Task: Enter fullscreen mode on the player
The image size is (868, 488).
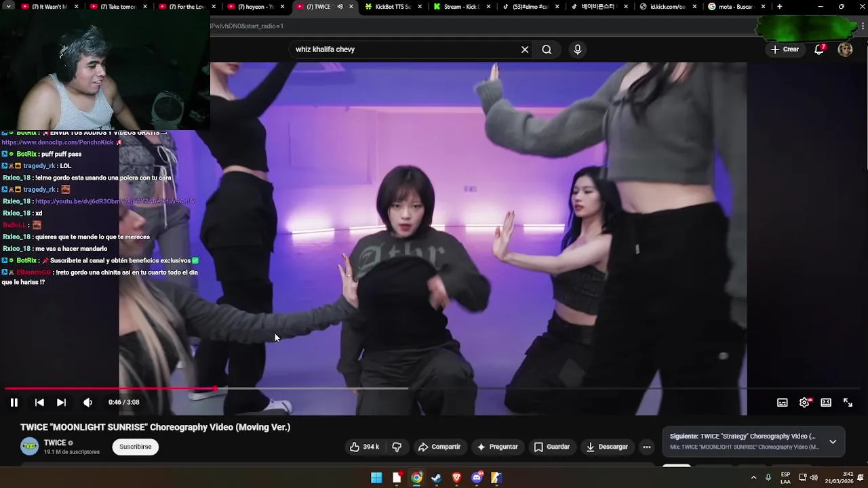Action: 848,403
